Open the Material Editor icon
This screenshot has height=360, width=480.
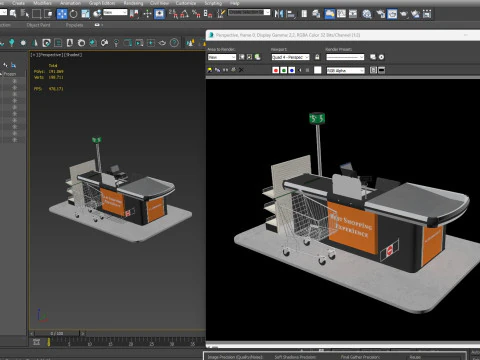coord(367,14)
